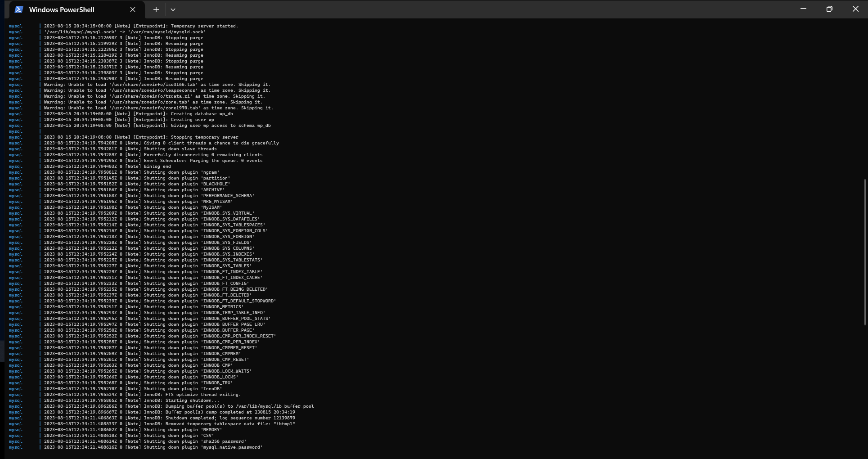The image size is (868, 459).
Task: Minimize the terminal window
Action: [x=803, y=9]
